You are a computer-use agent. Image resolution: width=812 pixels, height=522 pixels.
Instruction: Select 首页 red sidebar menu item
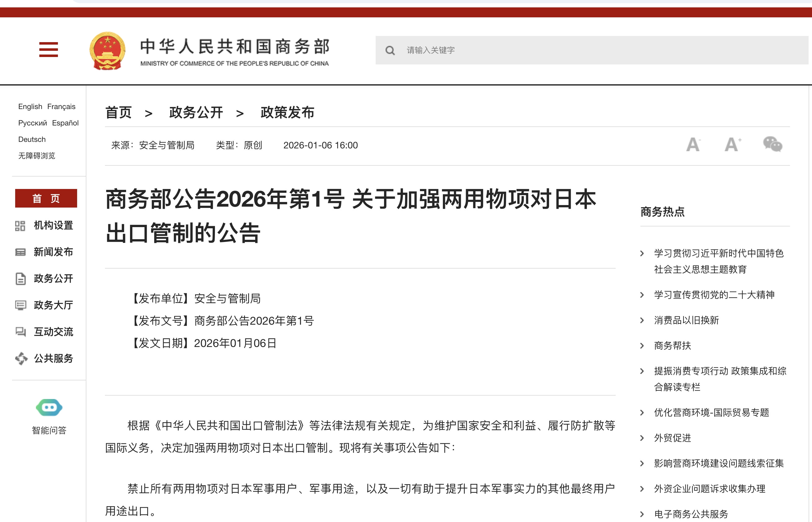tap(46, 198)
